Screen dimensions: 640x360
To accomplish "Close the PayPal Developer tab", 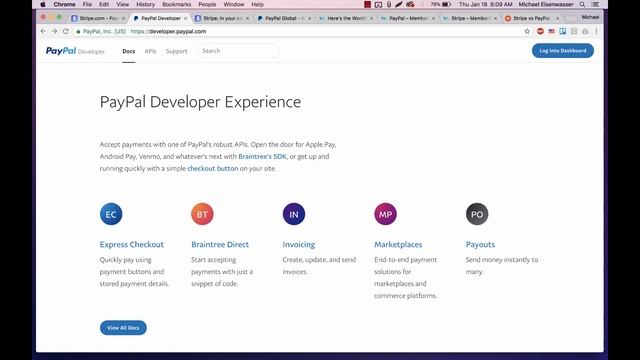I will point(186,18).
